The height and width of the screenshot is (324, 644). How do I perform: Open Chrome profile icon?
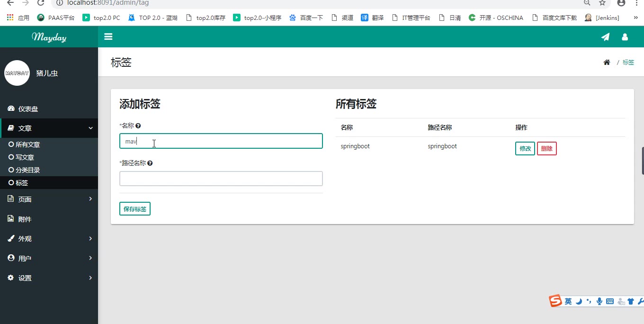(x=621, y=2)
